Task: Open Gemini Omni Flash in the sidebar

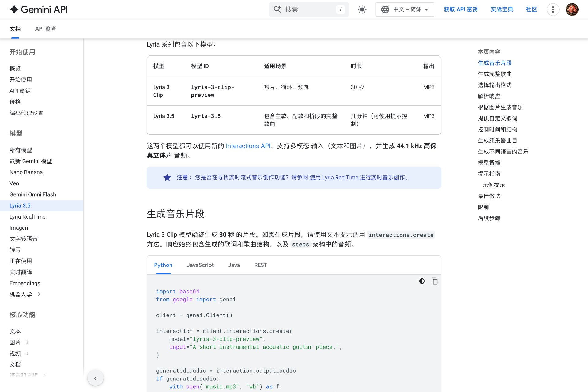Action: [33, 194]
